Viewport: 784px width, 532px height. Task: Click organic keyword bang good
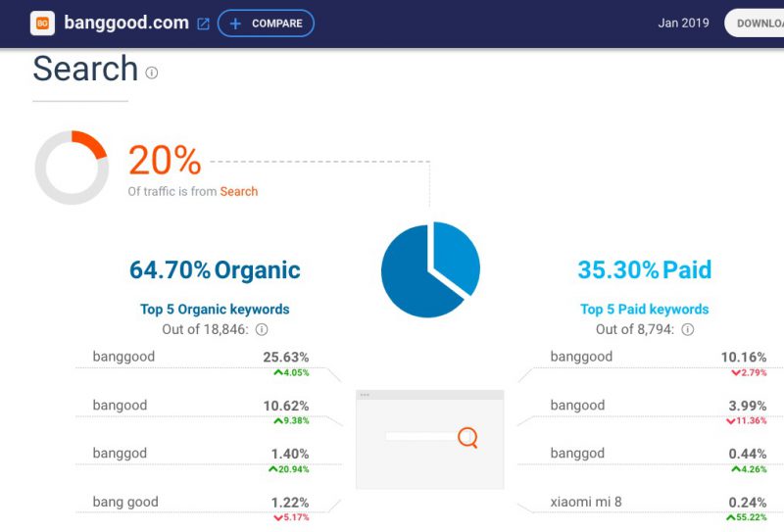point(125,502)
